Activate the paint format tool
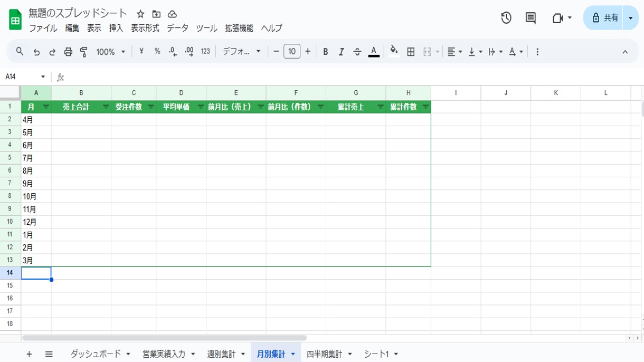The width and height of the screenshot is (644, 362). point(84,52)
